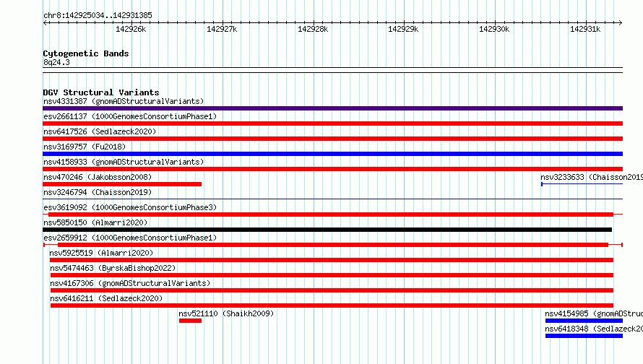Open variant nsv4167306 gnomAD label
Viewport: 643px width, 364px height.
click(130, 283)
